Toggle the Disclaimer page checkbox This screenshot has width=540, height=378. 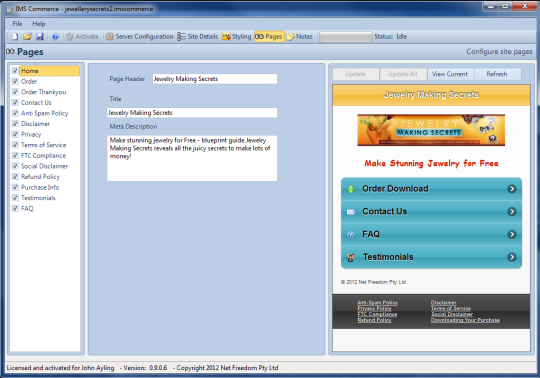pyautogui.click(x=15, y=124)
